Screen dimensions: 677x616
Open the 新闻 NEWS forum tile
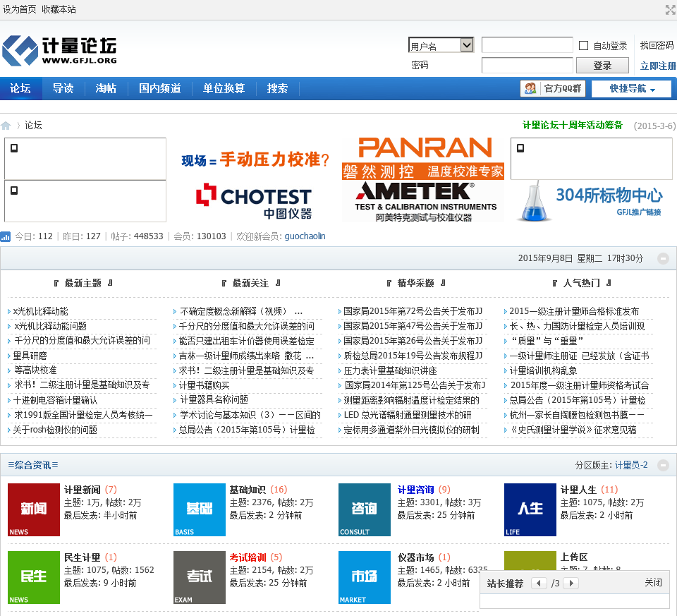(34, 509)
